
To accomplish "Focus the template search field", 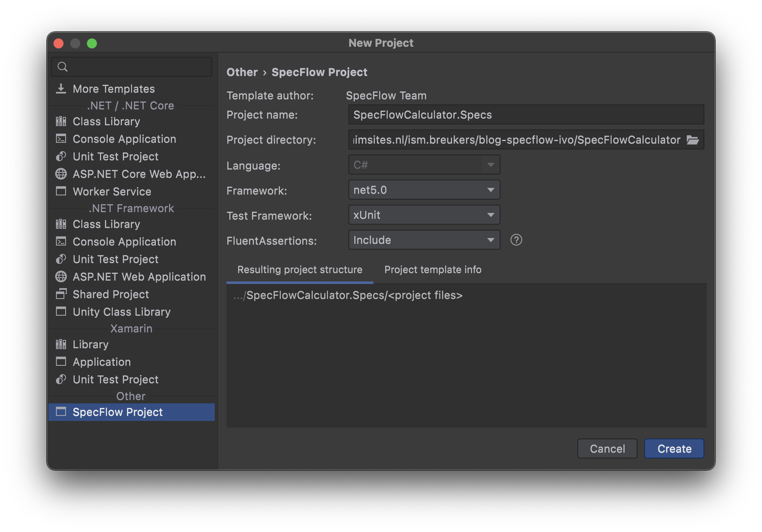I will click(132, 67).
